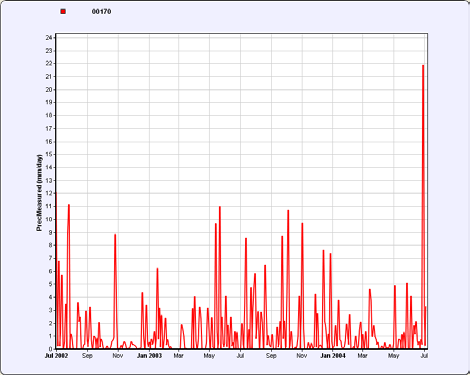Click the Jan 2003 x-axis label

[149, 356]
